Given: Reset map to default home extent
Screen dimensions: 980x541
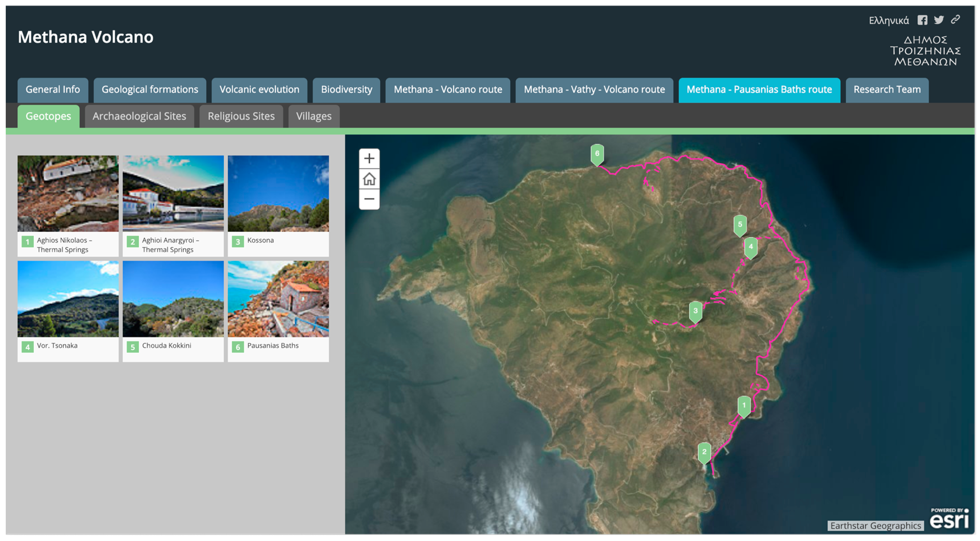Looking at the screenshot, I should tap(369, 179).
